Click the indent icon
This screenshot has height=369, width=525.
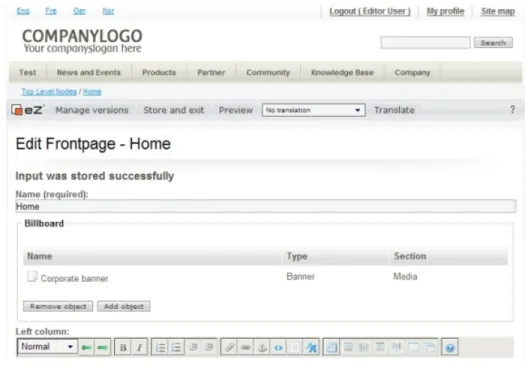click(209, 347)
